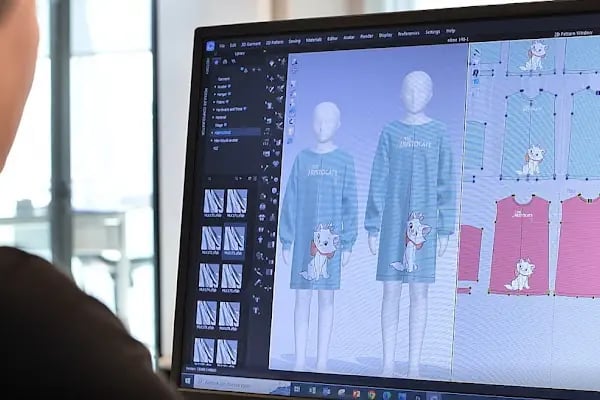Viewport: 600px width, 400px height.
Task: Expand the highlighted Library folder row
Action: [x=212, y=133]
